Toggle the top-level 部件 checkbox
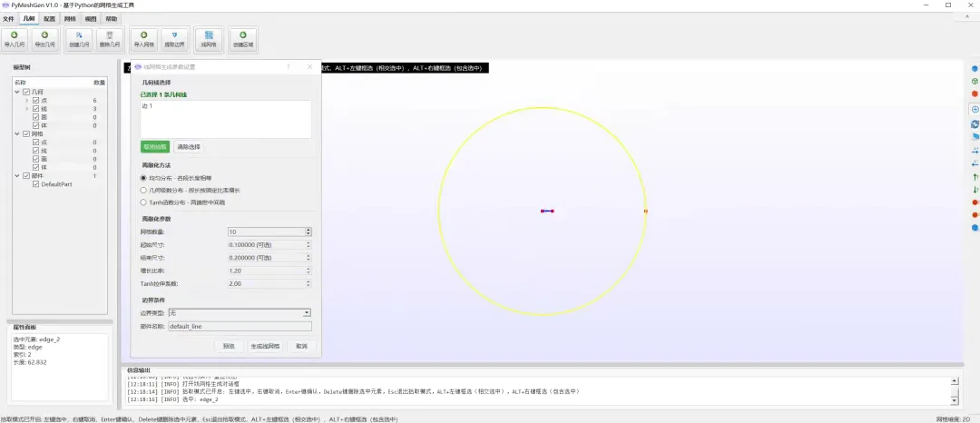This screenshot has height=423, width=980. click(x=26, y=175)
